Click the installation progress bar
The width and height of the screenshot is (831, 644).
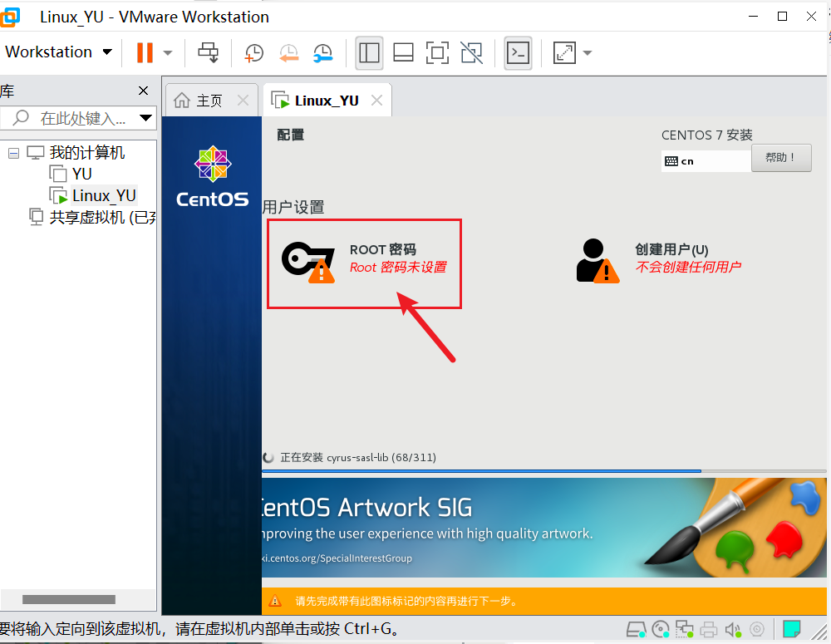[x=543, y=470]
